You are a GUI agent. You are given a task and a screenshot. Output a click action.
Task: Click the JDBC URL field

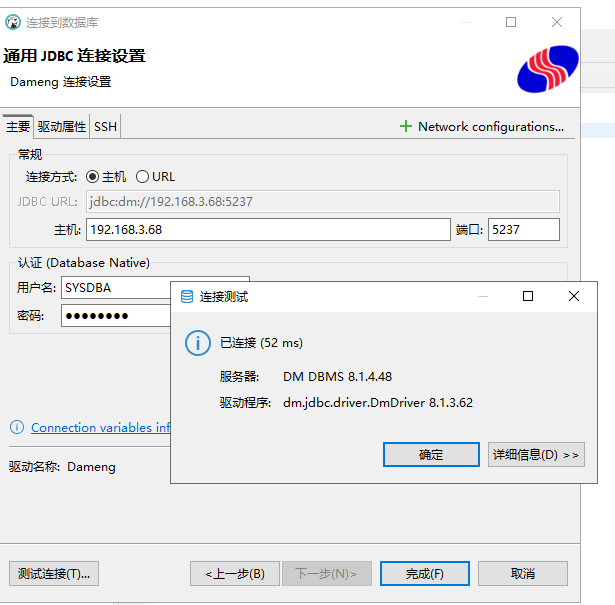(x=323, y=202)
